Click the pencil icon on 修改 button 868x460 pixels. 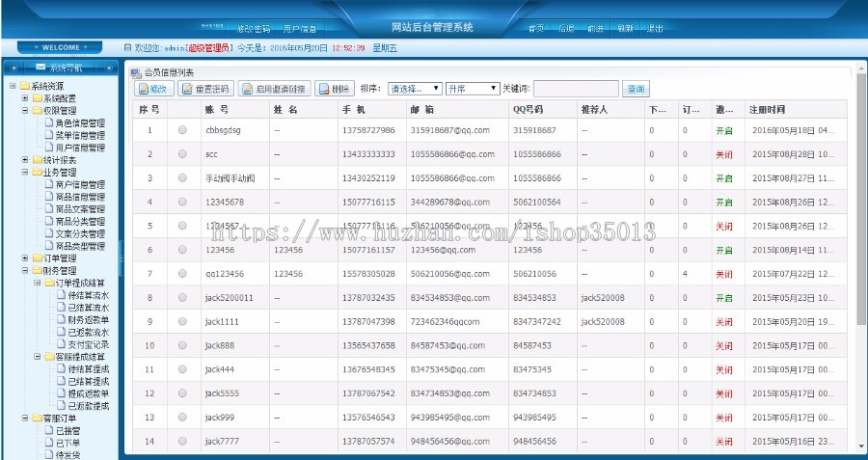coord(144,89)
